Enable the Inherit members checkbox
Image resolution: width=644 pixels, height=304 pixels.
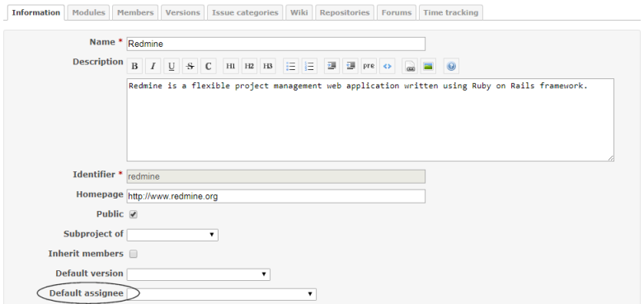click(x=134, y=254)
